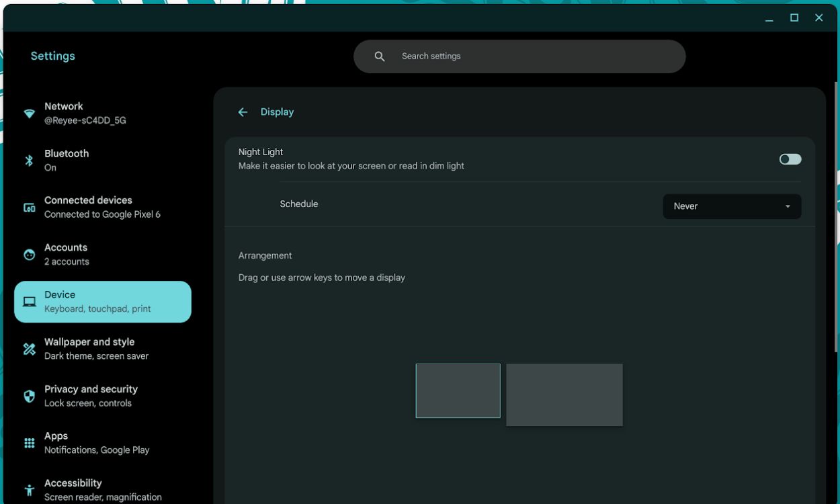Viewport: 840px width, 504px height.
Task: Open Network settings from the sidebar
Action: tap(81, 113)
